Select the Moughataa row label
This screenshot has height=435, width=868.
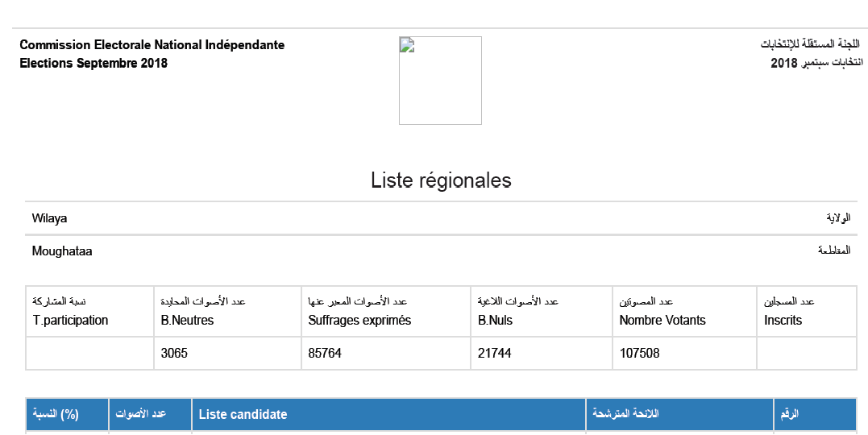click(x=62, y=251)
